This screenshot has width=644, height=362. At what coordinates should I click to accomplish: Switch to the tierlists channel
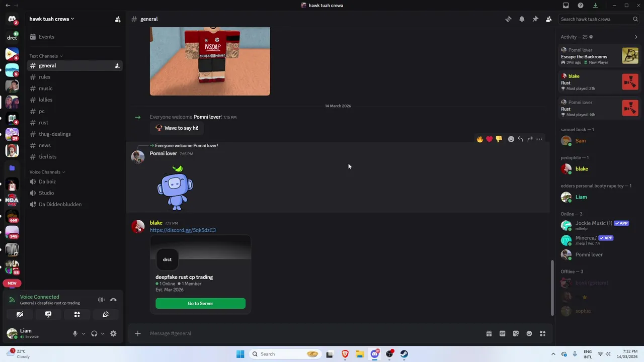pos(74,157)
